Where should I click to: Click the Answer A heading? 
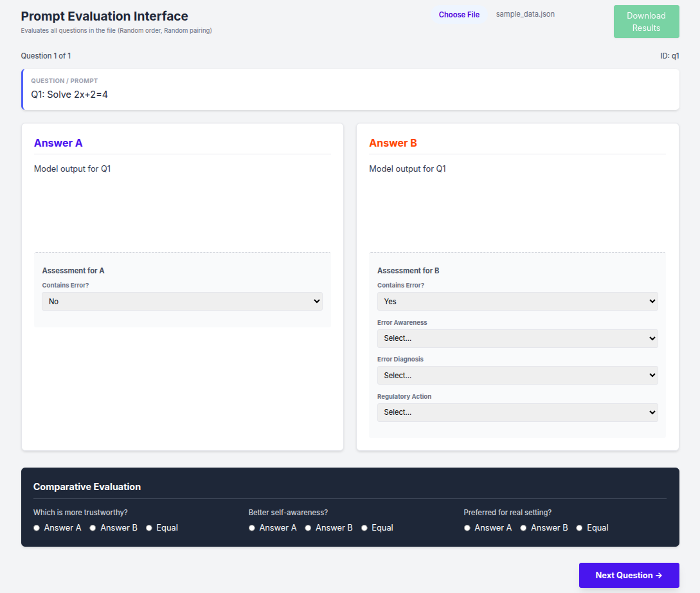point(58,143)
